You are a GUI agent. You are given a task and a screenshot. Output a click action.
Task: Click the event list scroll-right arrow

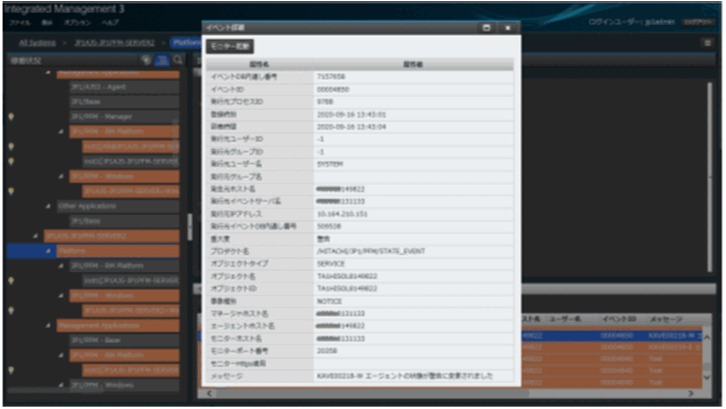click(691, 393)
